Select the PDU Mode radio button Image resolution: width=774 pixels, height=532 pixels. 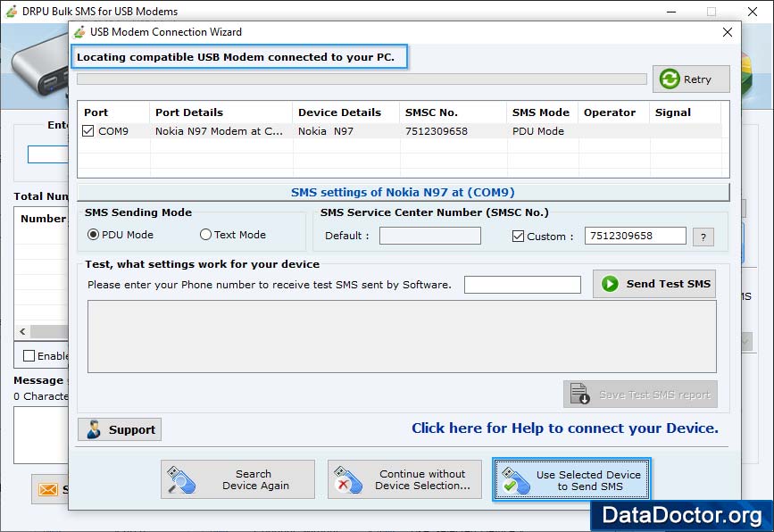click(93, 235)
